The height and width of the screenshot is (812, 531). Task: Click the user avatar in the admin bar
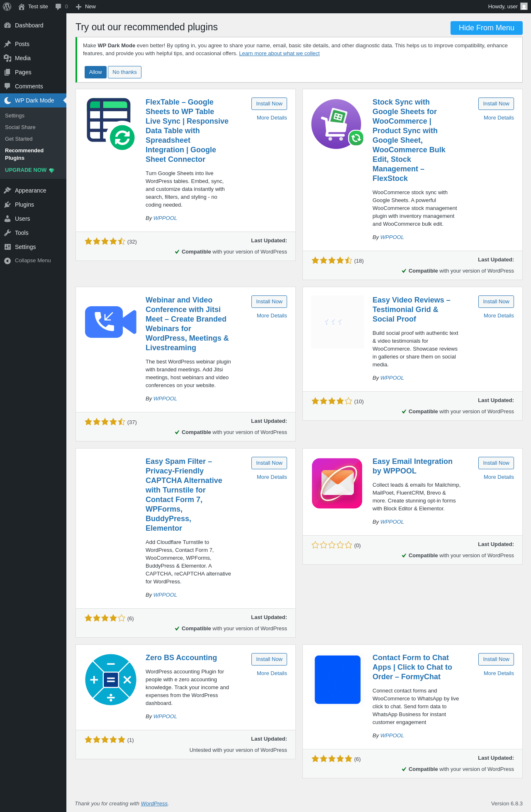524,7
